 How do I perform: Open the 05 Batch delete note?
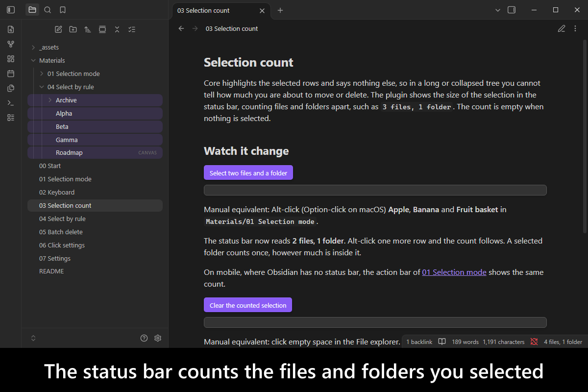click(x=95, y=232)
